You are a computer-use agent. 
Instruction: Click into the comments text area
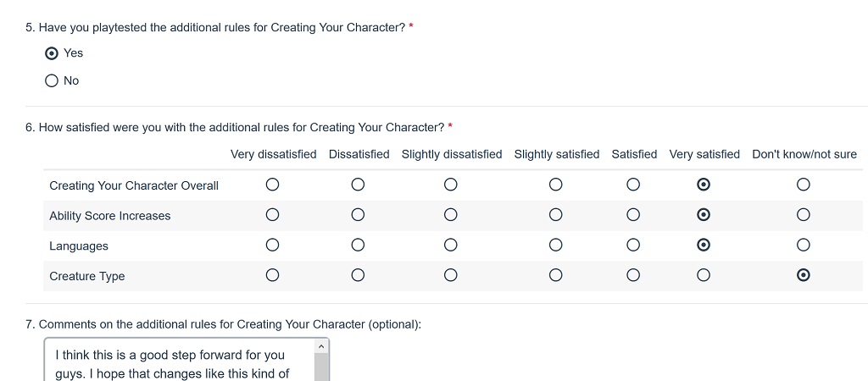click(x=180, y=360)
